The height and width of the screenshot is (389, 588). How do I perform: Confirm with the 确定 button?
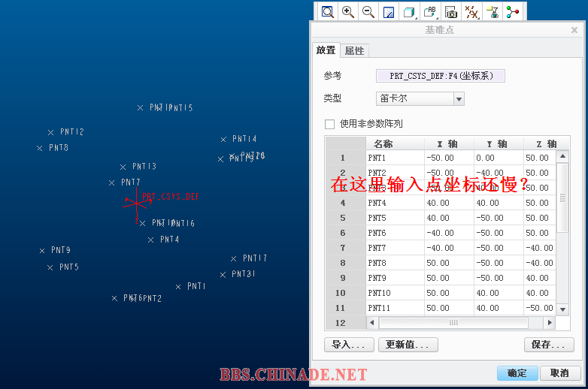coord(517,373)
